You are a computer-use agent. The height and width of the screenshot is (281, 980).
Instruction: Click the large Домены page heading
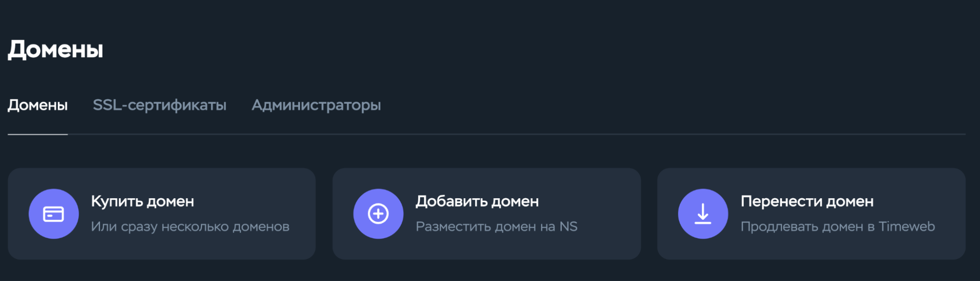coord(55,49)
